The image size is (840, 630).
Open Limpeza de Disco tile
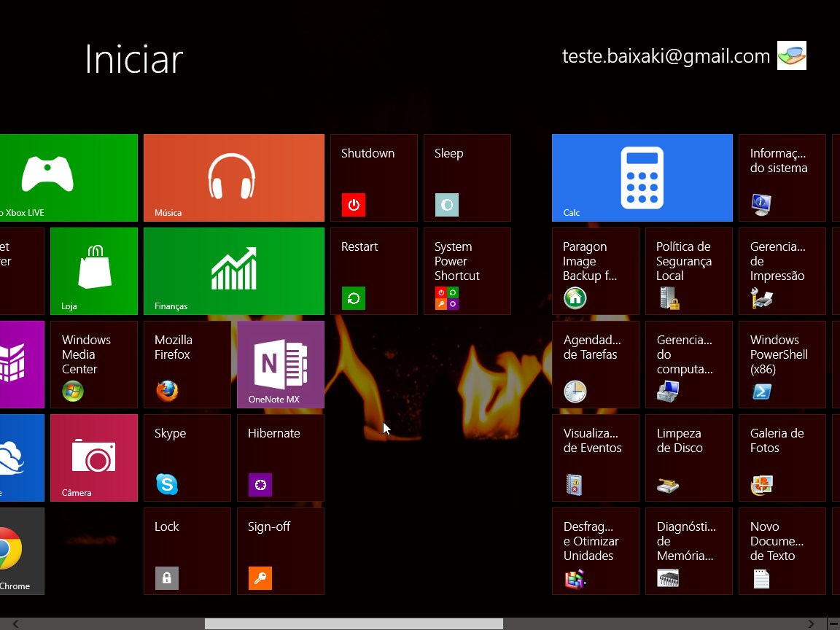pyautogui.click(x=689, y=458)
